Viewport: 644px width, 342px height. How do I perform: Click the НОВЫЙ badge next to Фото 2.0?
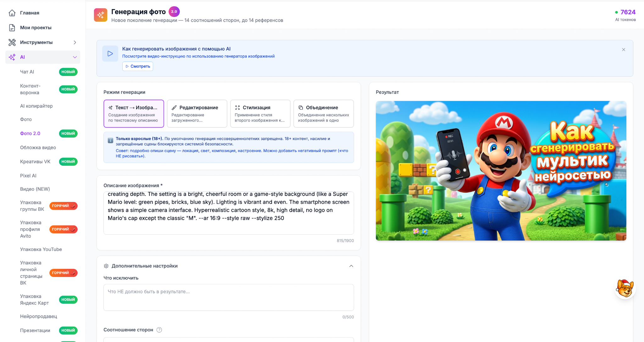point(68,133)
